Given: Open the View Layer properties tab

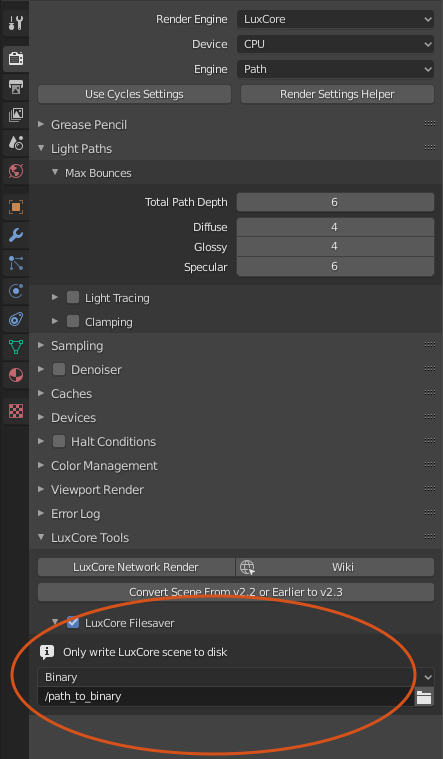Looking at the screenshot, I should pyautogui.click(x=15, y=115).
